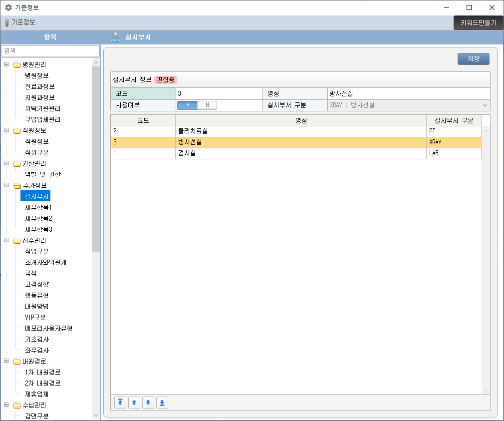504x421 pixels.
Task: Open 세부항목1 in the tree
Action: (x=38, y=207)
